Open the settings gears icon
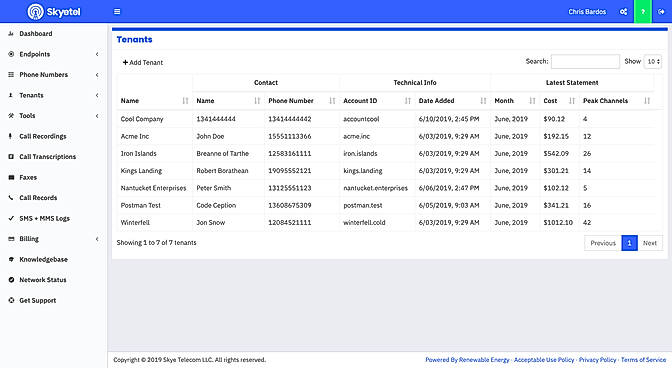Image resolution: width=672 pixels, height=368 pixels. (624, 12)
